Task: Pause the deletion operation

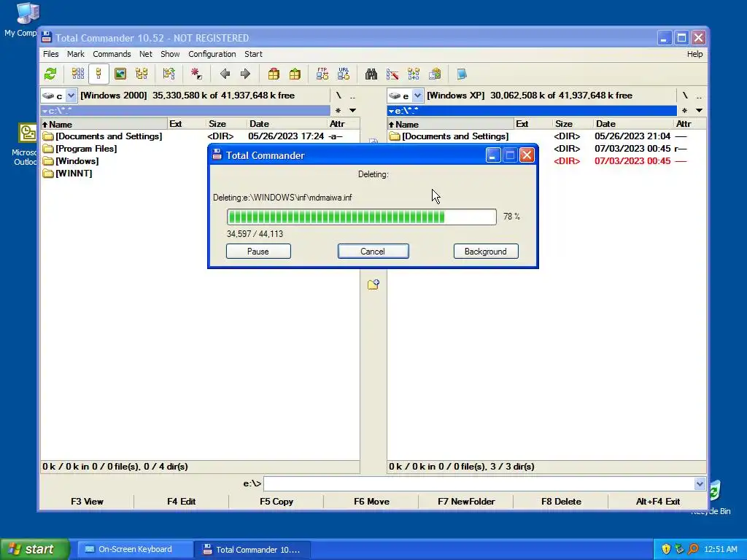Action: tap(258, 252)
